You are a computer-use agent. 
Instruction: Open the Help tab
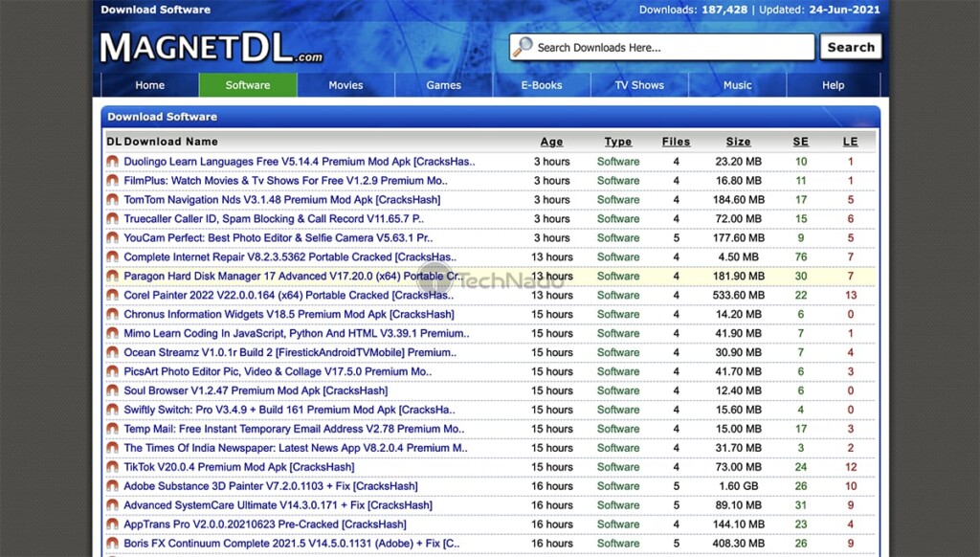(834, 85)
